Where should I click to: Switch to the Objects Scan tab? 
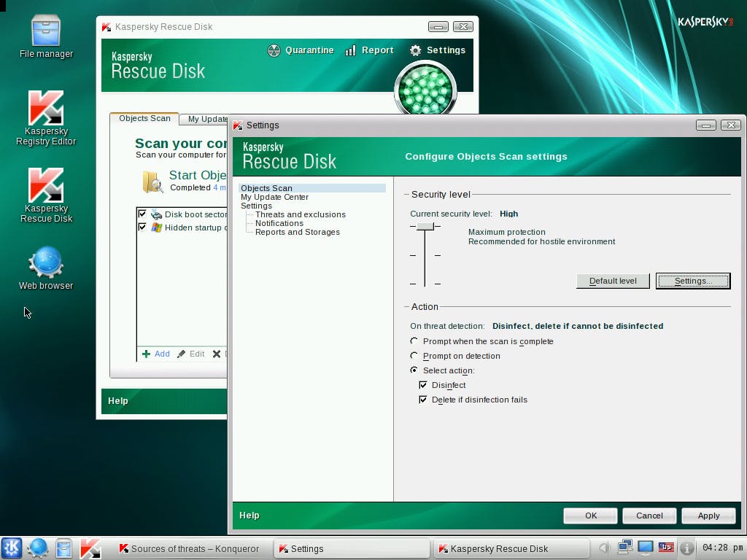click(144, 119)
